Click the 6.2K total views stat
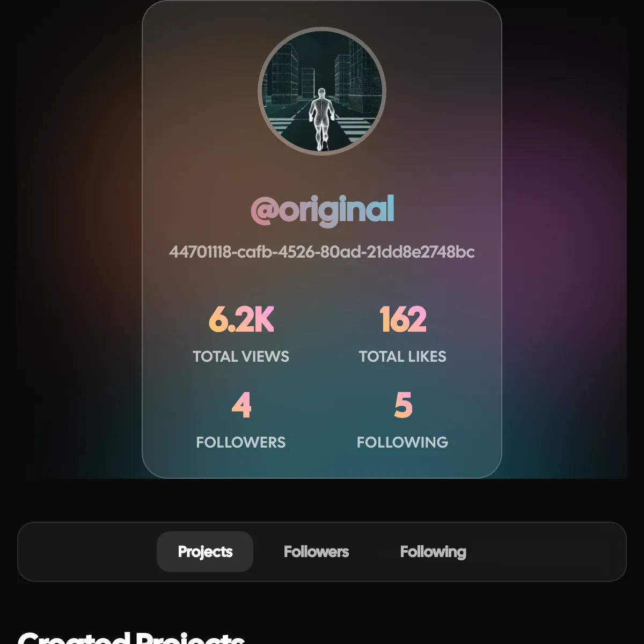 pyautogui.click(x=241, y=319)
